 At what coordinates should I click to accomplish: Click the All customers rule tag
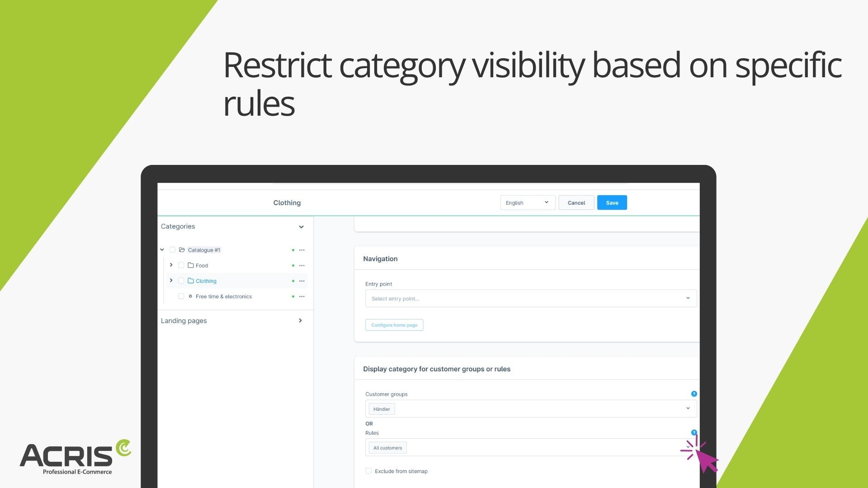coord(387,448)
